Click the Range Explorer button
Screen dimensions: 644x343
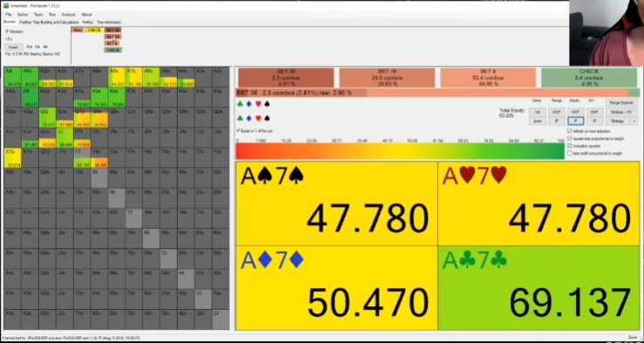click(621, 103)
